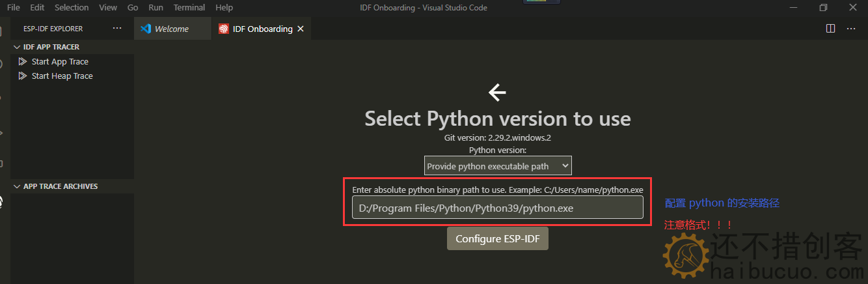This screenshot has height=284, width=868.
Task: Collapse the APP TRACE ARCHIVES section
Action: pyautogui.click(x=18, y=186)
